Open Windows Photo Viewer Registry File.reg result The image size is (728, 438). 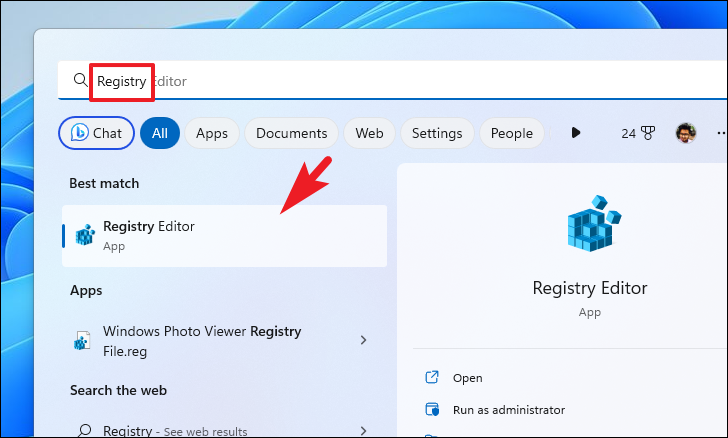(224, 340)
